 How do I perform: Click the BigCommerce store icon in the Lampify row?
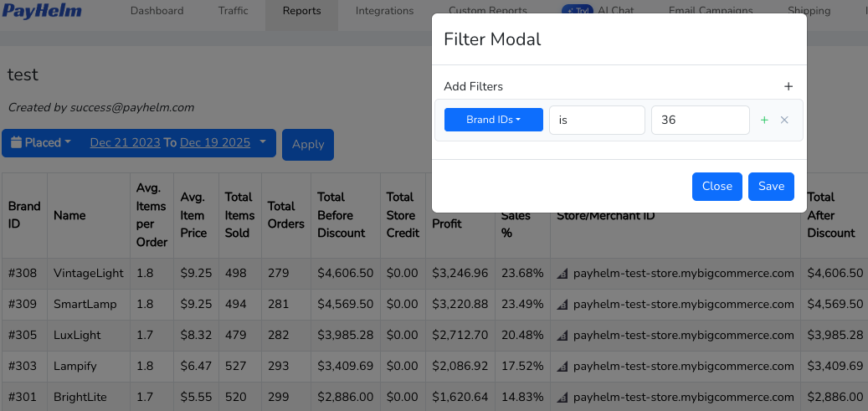(x=562, y=367)
